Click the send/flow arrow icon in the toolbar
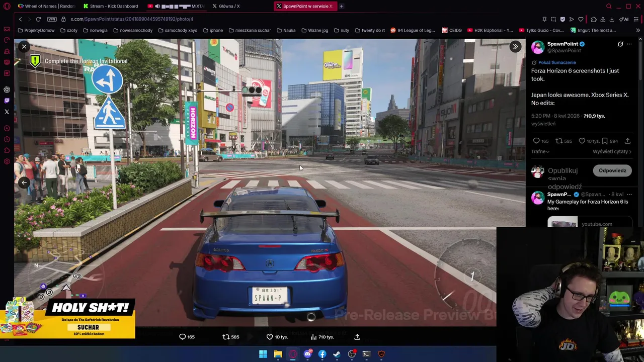This screenshot has height=362, width=644. (x=572, y=19)
